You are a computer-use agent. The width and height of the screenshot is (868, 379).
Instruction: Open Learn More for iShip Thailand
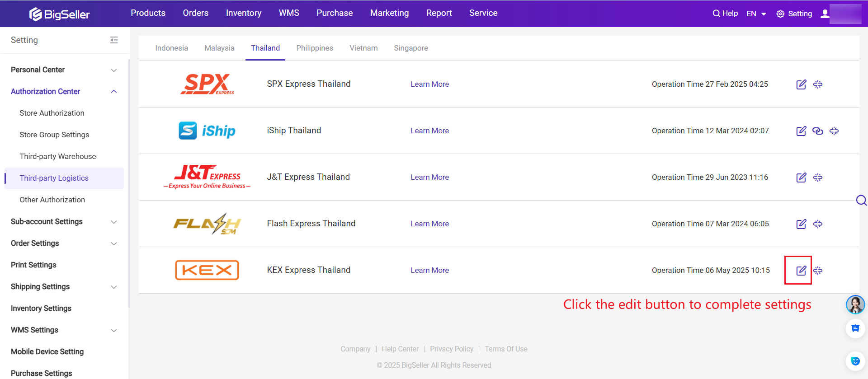click(430, 131)
